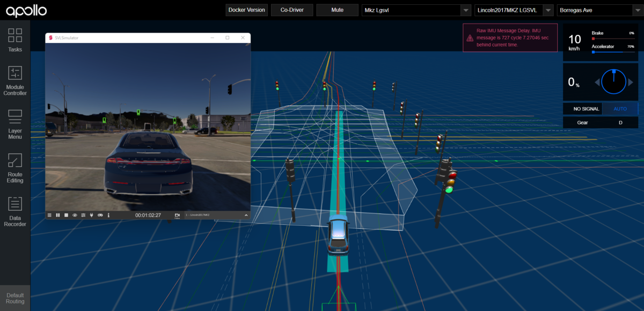
Task: Click the left turn signal arrow
Action: (x=597, y=82)
